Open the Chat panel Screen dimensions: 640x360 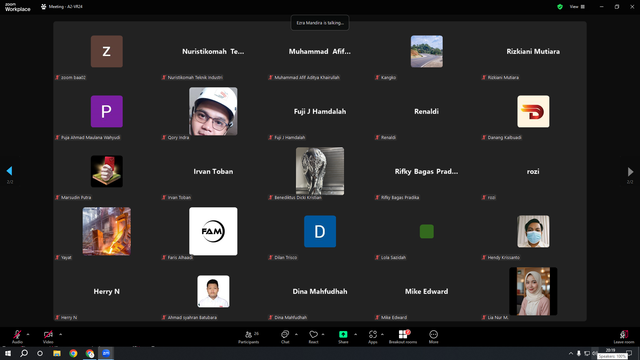[x=285, y=337]
